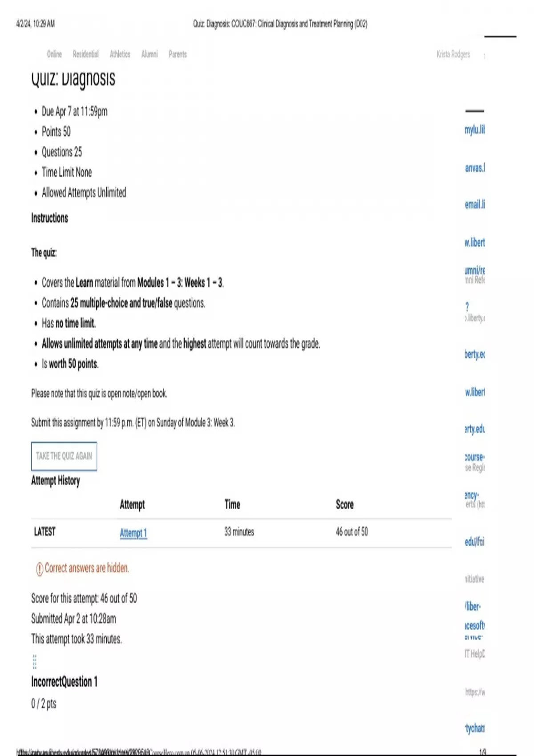Viewport: 534px width, 756px height.
Task: Open the Krista Rodgers user profile
Action: [x=453, y=54]
